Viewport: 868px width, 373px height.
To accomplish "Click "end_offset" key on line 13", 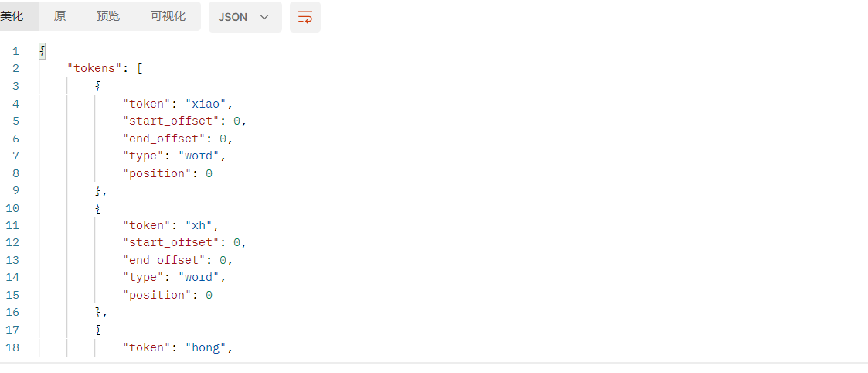I will tap(161, 260).
